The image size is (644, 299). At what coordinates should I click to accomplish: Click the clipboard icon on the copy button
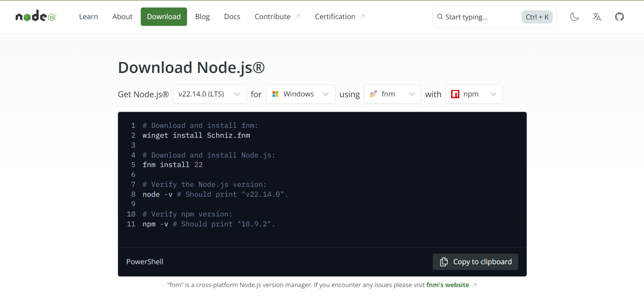[x=444, y=262]
